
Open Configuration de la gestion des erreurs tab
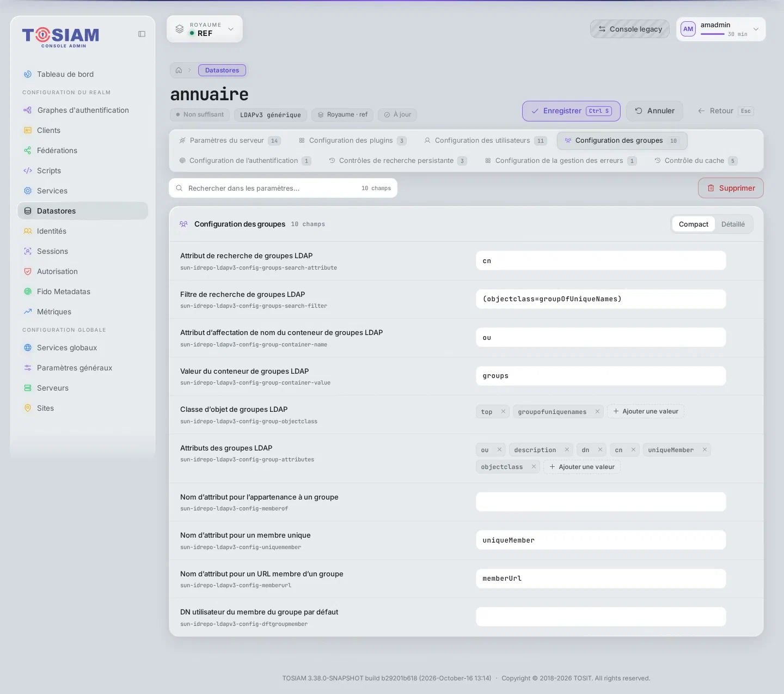[560, 161]
